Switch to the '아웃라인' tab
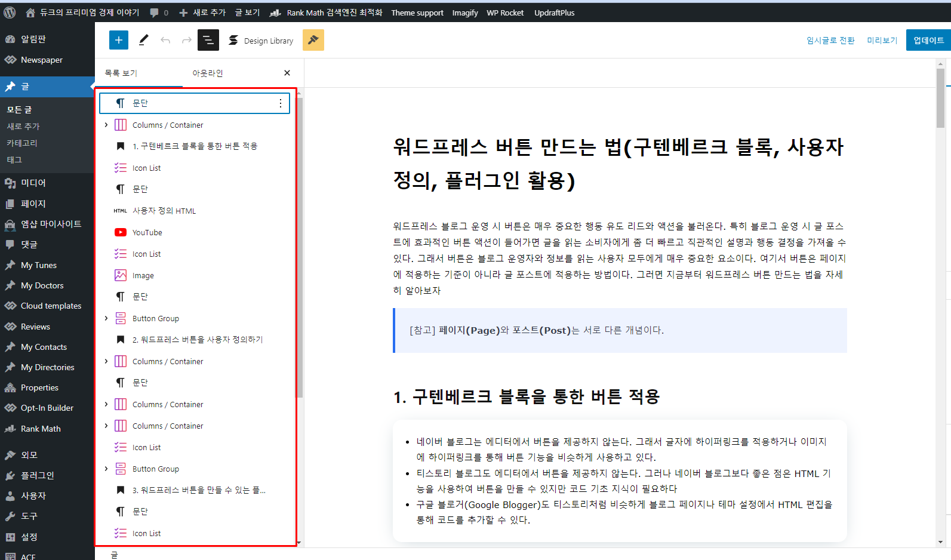Screen dimensions: 951x560 coord(208,73)
